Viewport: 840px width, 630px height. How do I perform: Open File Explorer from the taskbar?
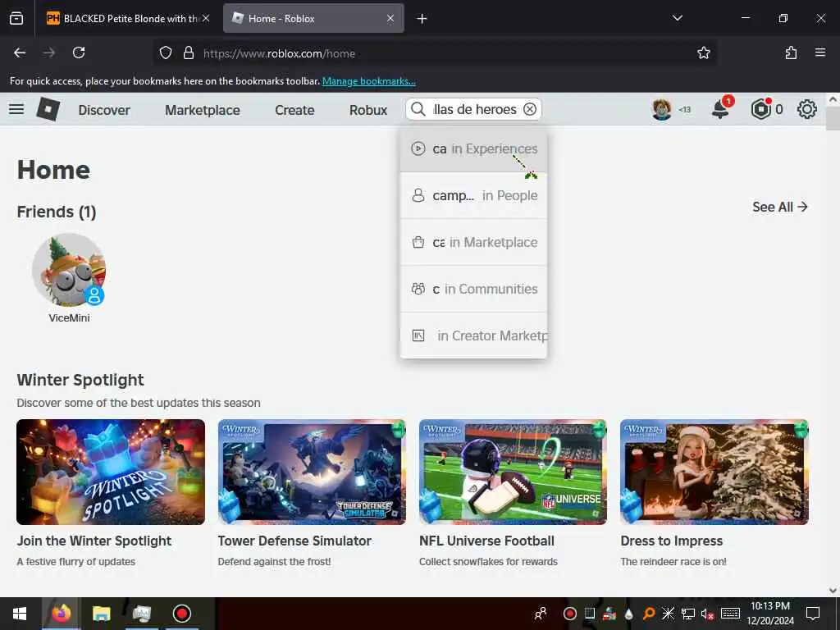coord(101,614)
